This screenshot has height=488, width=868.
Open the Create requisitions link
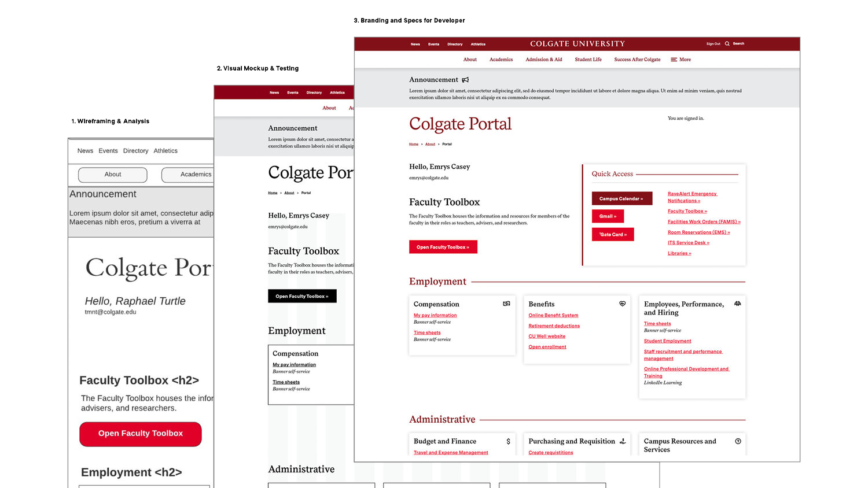[x=551, y=453]
